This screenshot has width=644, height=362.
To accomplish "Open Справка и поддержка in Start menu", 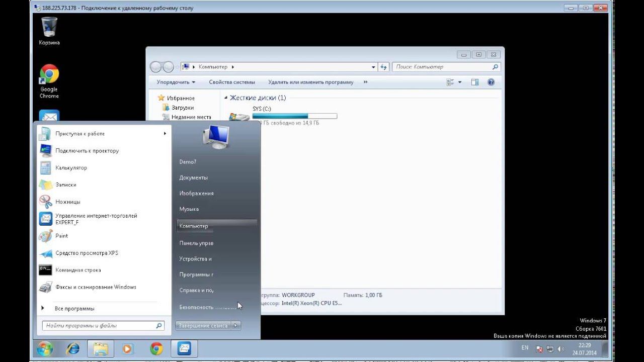I will click(196, 290).
